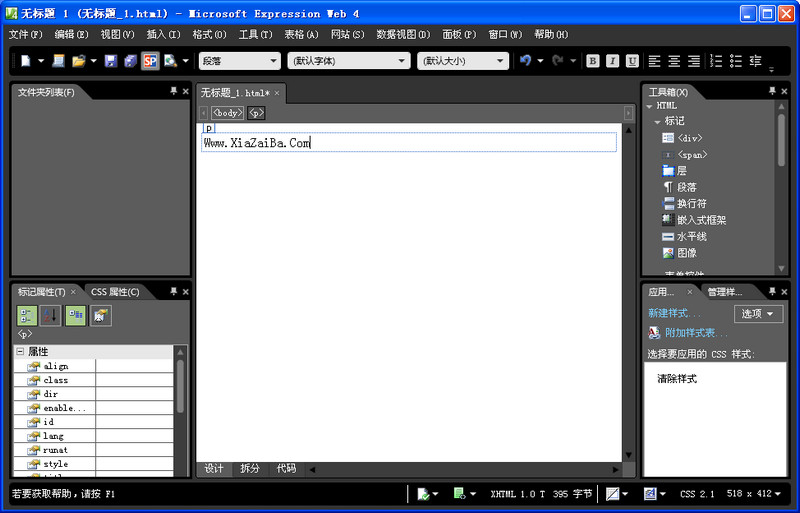The image size is (800, 513).
Task: Toggle Underline formatting button
Action: (632, 61)
